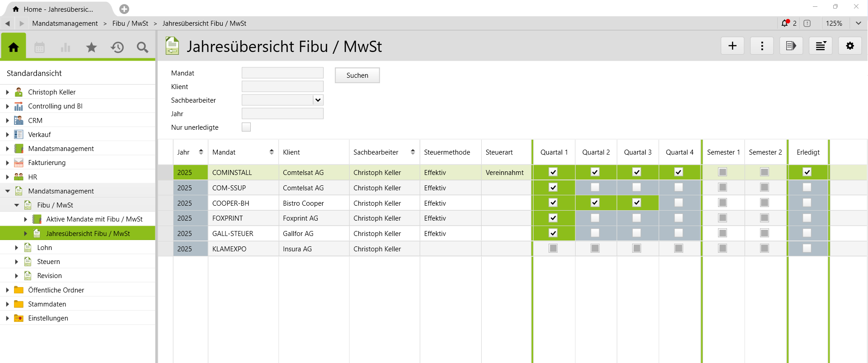Toggle Quartal 3 checkbox for GALL-STEUER
868x363 pixels.
pyautogui.click(x=637, y=233)
